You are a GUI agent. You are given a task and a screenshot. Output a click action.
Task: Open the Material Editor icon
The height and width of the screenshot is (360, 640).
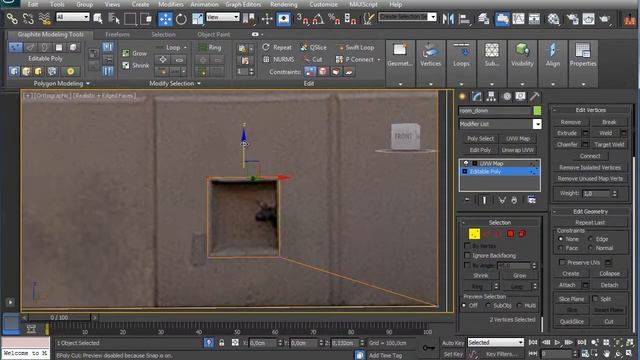coord(553,19)
